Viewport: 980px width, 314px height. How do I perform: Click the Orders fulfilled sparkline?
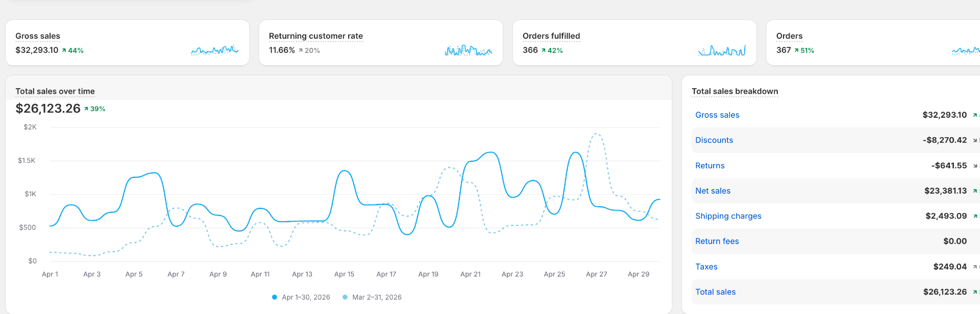pos(722,50)
